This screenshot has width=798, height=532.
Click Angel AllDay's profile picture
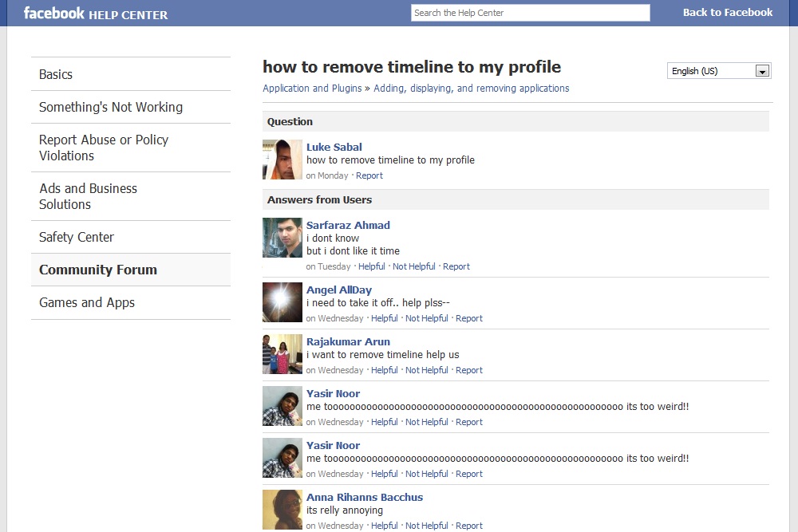(x=282, y=302)
